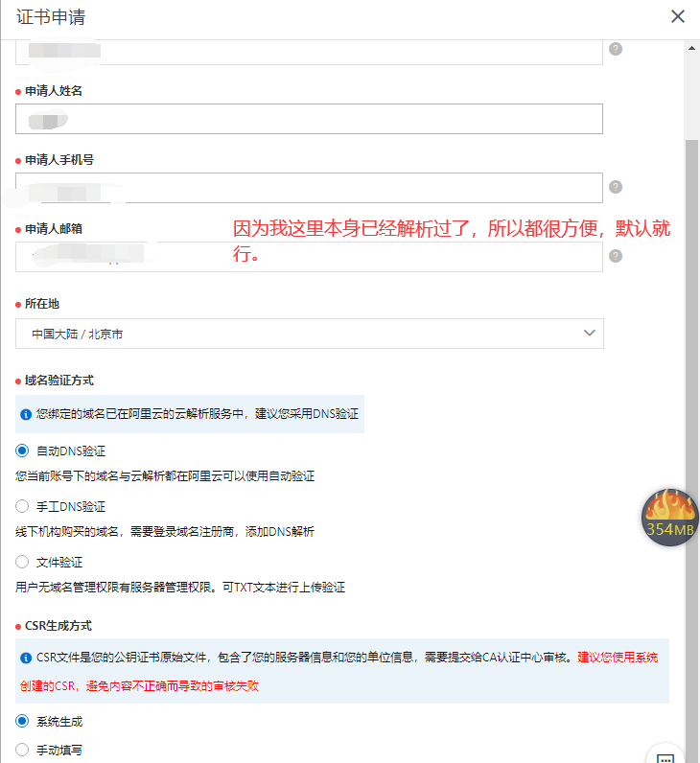Click text 线下机构购买的域名，需要登录域名注册商
The image size is (700, 763).
point(124,531)
